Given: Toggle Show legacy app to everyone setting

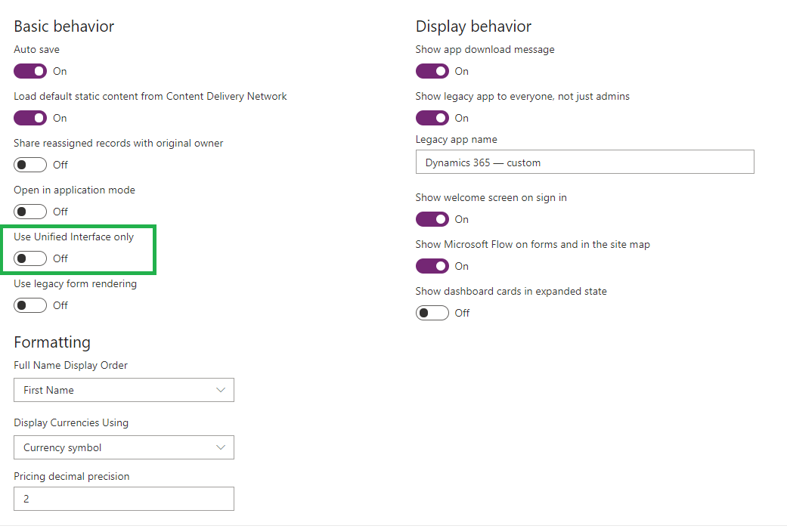Looking at the screenshot, I should 432,118.
